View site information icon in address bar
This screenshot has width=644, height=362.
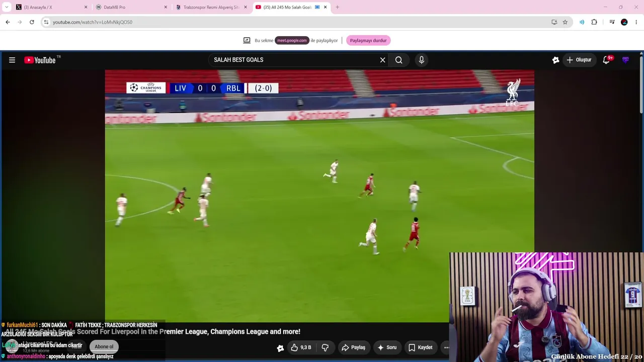[46, 22]
